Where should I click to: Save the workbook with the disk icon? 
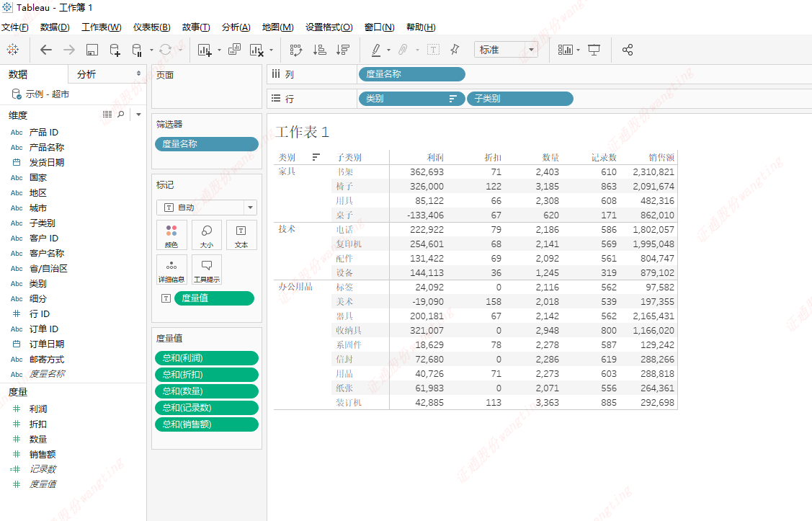pyautogui.click(x=92, y=50)
